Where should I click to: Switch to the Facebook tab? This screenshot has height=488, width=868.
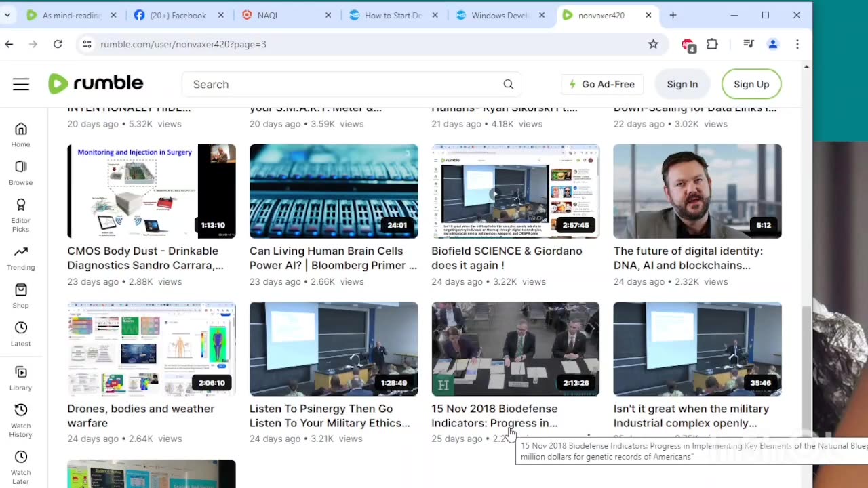179,15
